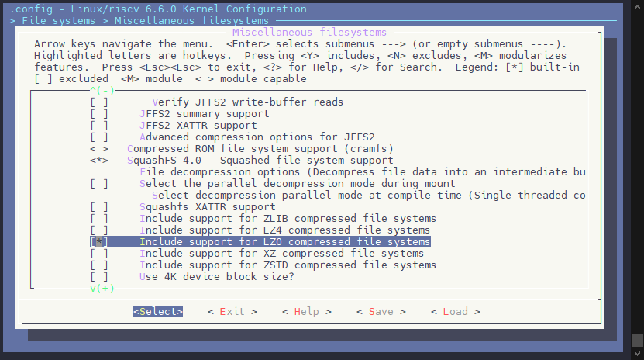This screenshot has width=644, height=360.
Task: Check Include support for XZ compressed
Action: coord(99,254)
